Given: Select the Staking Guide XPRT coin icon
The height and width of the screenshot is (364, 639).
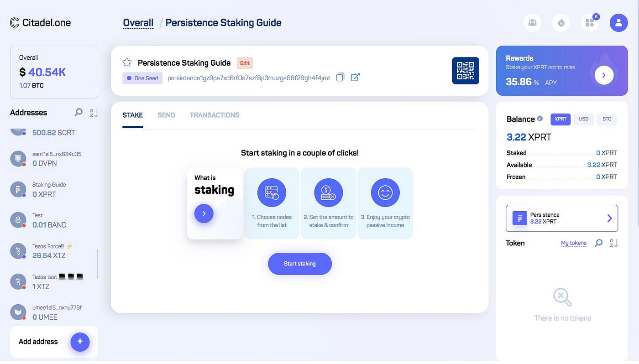Looking at the screenshot, I should point(18,189).
